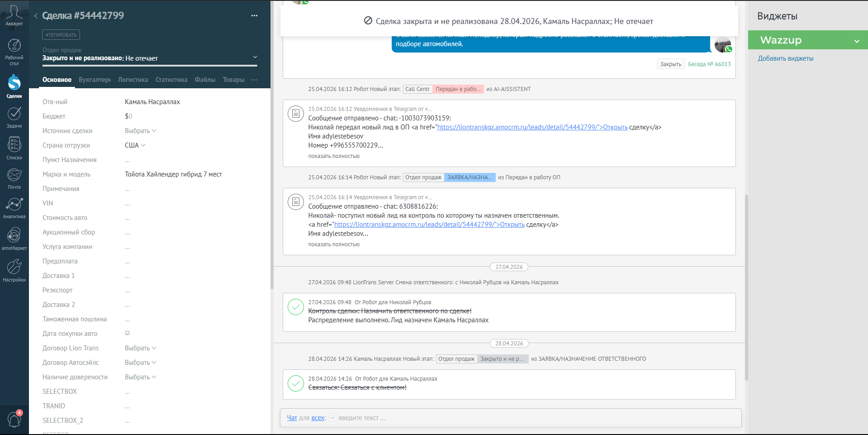Viewport: 868px width, 435px height.
Task: Open Рабочий стол dashboard in sidebar
Action: pos(14,52)
